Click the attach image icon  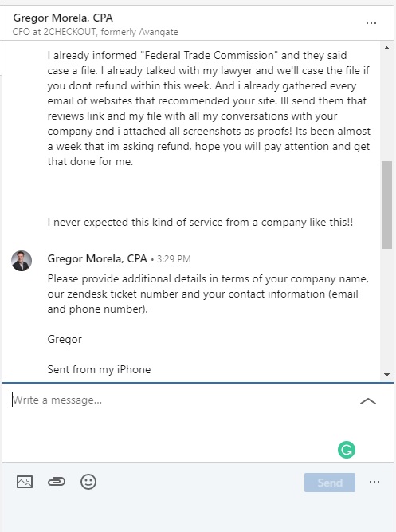(25, 482)
